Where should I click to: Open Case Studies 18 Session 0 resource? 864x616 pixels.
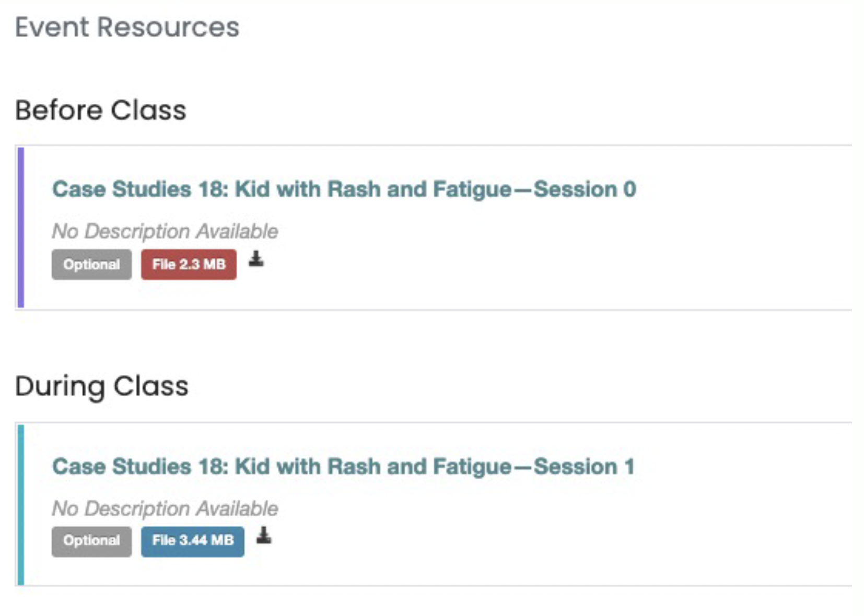344,189
